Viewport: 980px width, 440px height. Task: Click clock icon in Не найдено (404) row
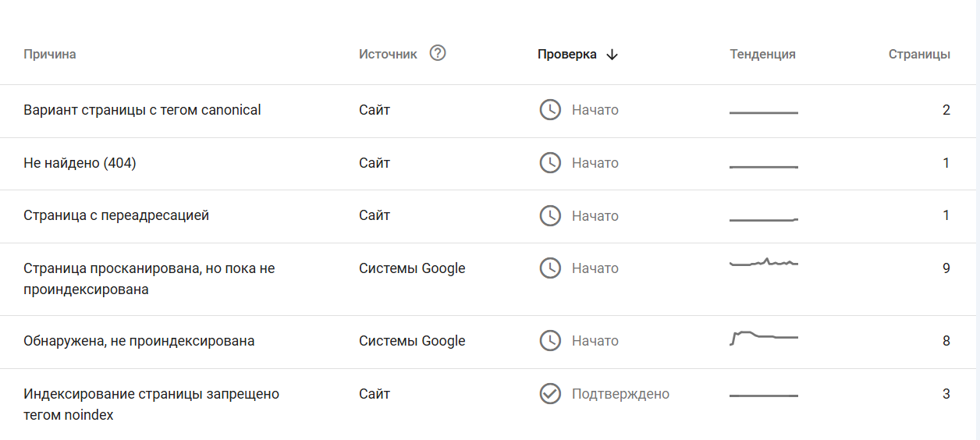550,163
